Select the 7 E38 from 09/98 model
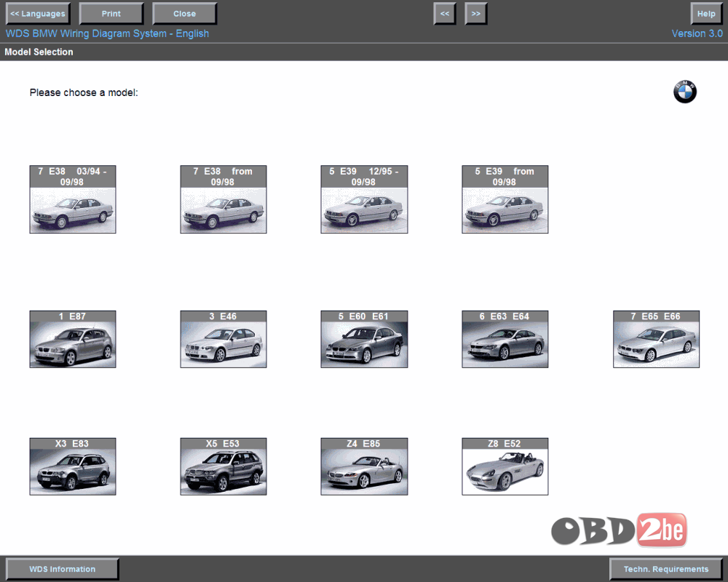Viewport: 728px width, 582px height. click(x=223, y=199)
